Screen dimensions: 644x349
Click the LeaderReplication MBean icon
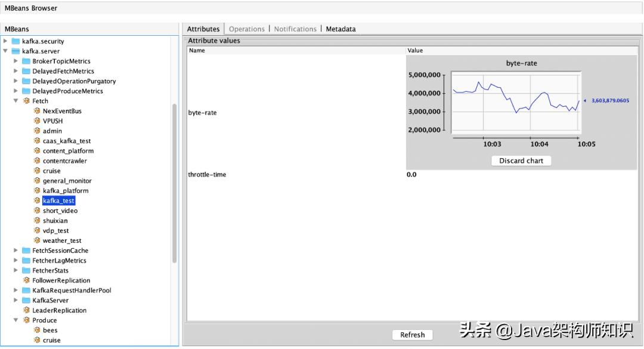27,310
